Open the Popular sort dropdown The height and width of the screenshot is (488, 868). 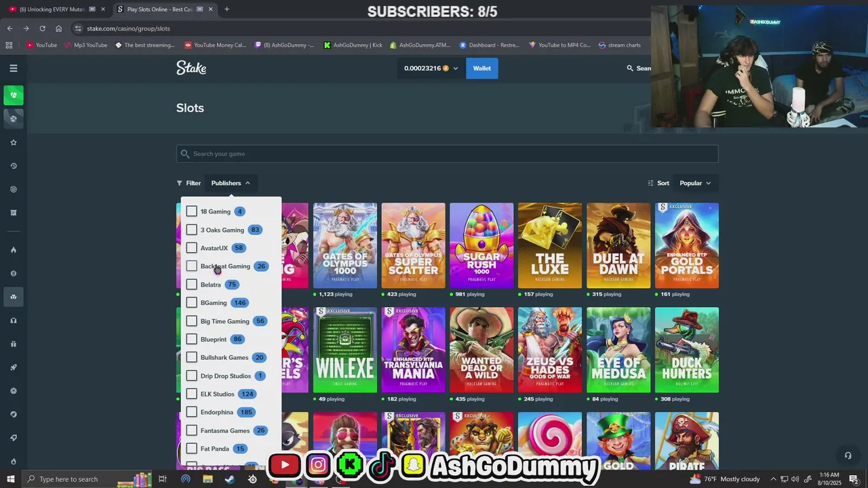click(695, 183)
